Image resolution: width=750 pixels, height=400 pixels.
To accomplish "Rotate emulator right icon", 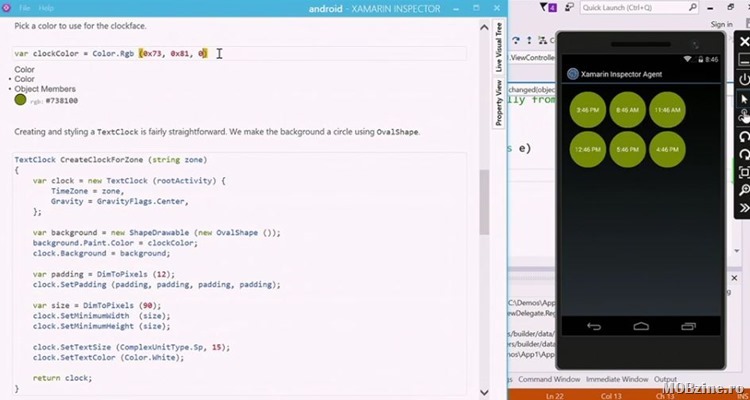I will 744,155.
